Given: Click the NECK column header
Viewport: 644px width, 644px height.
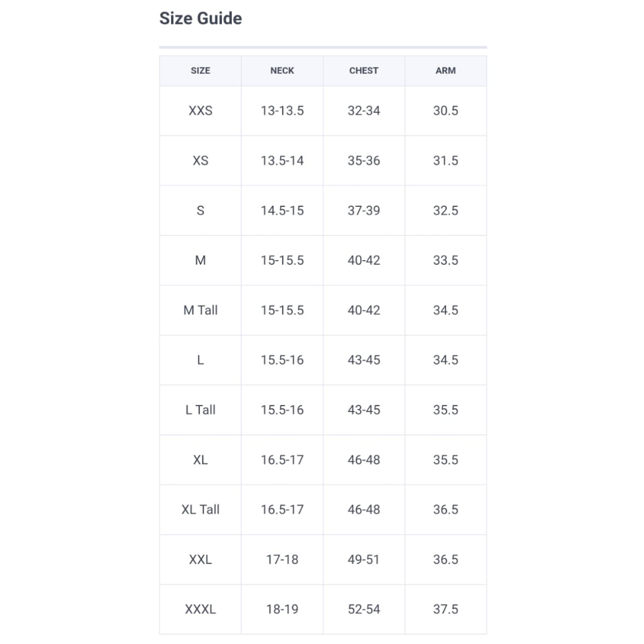Looking at the screenshot, I should click(282, 70).
